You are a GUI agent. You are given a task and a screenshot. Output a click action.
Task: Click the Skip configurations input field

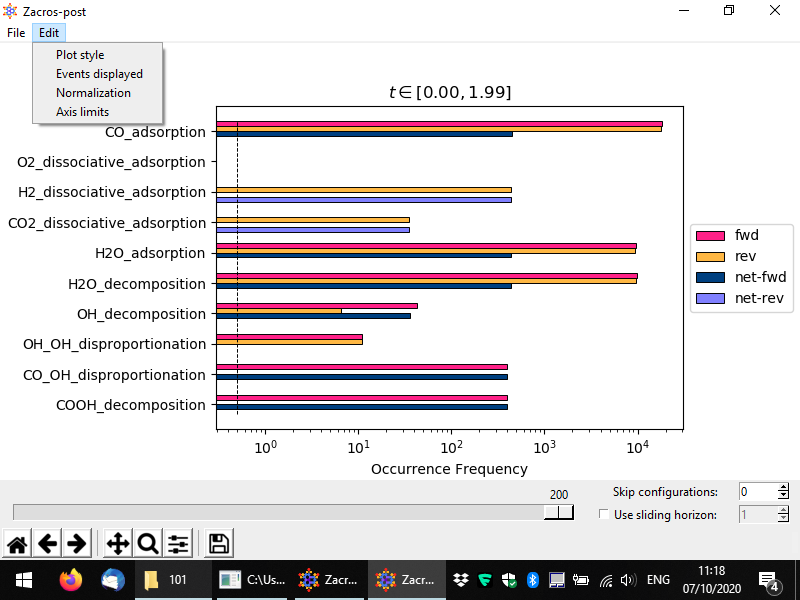point(756,492)
